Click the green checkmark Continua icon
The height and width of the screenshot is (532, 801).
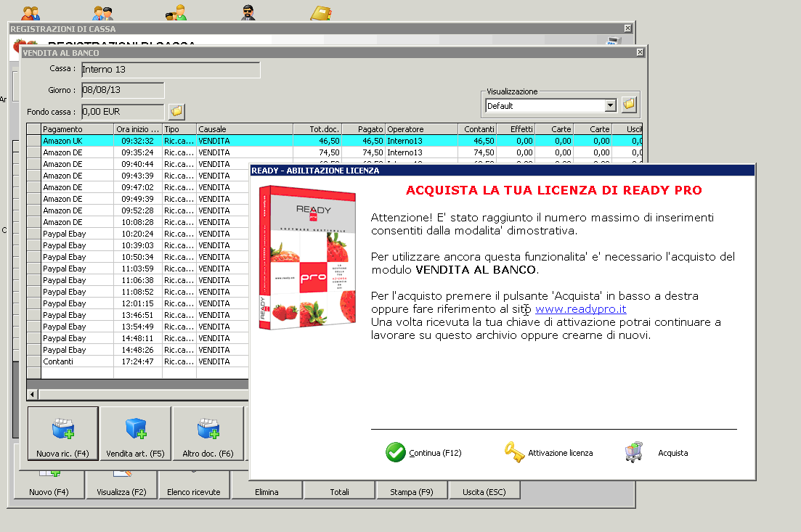[395, 452]
